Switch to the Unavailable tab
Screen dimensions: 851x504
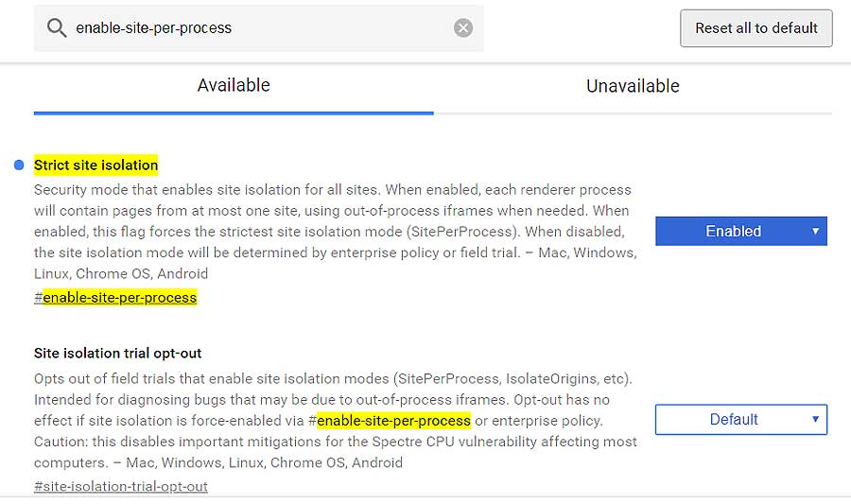point(633,86)
